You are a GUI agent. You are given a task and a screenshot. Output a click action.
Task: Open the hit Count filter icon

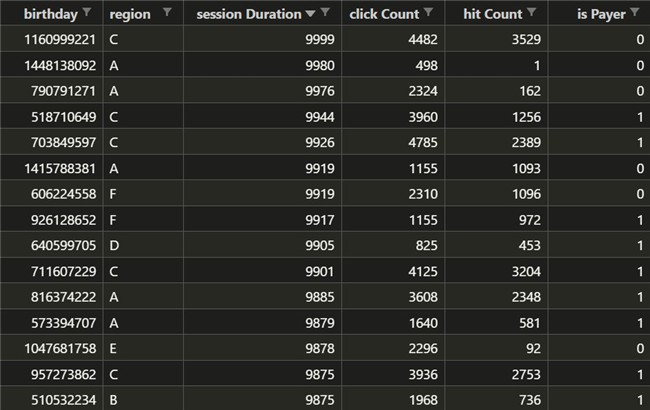(x=531, y=12)
